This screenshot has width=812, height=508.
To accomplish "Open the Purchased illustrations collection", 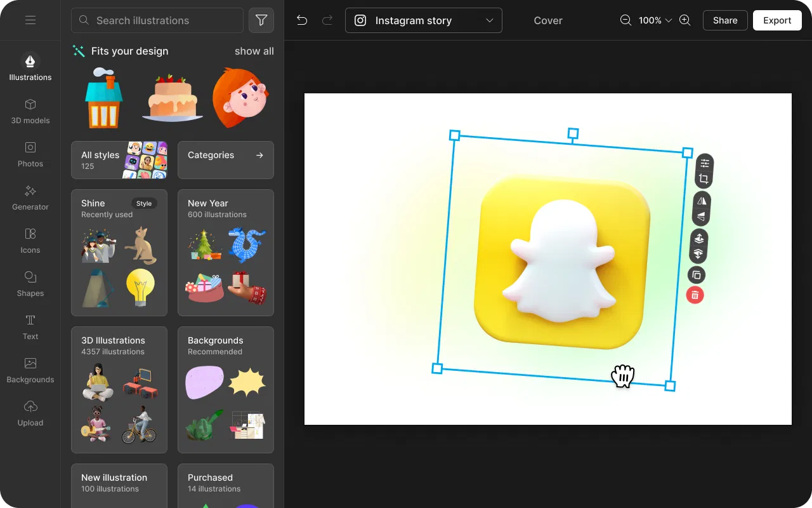I will coord(226,486).
